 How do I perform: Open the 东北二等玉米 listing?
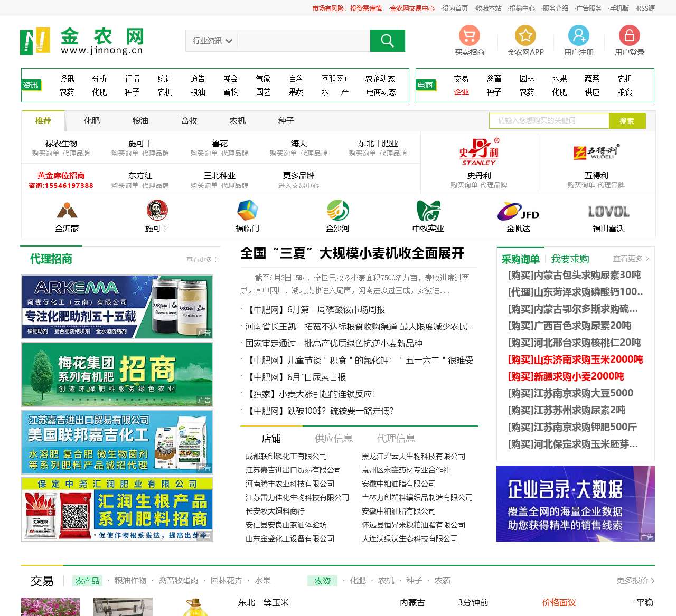[x=264, y=603]
